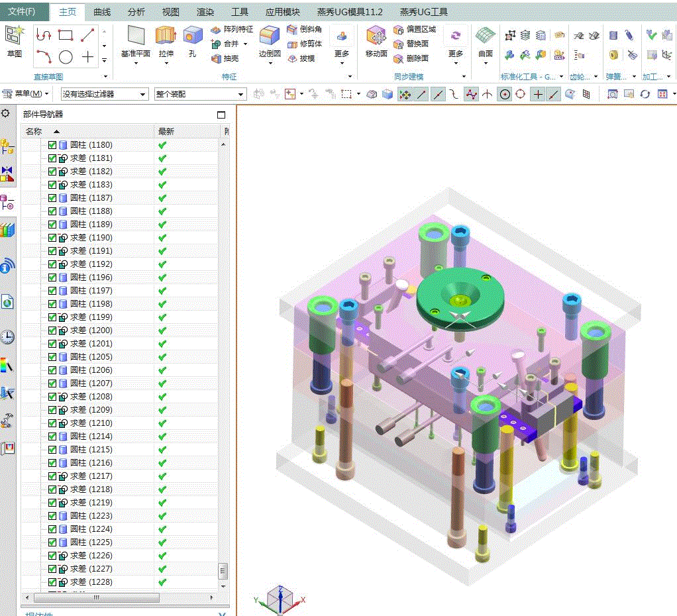
Task: Click the 替换面 replace face tool
Action: [x=411, y=44]
